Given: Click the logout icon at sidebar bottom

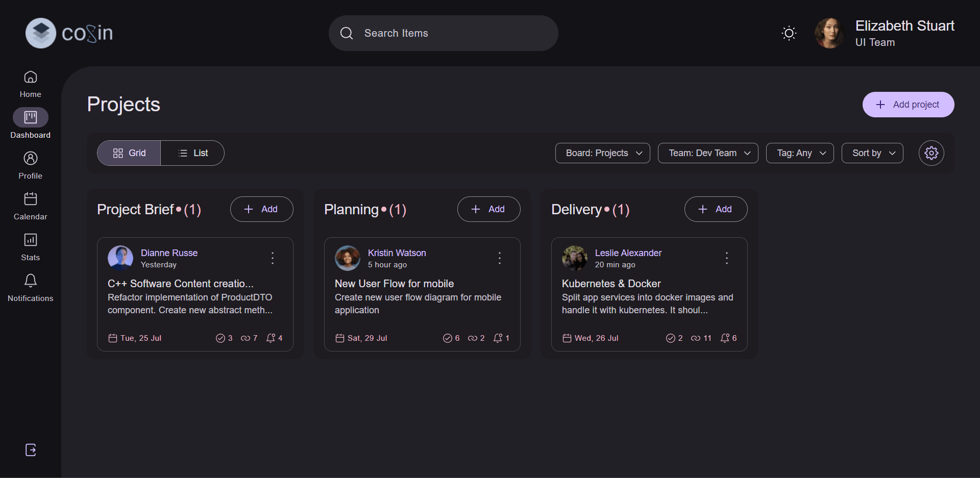Looking at the screenshot, I should click(x=30, y=450).
